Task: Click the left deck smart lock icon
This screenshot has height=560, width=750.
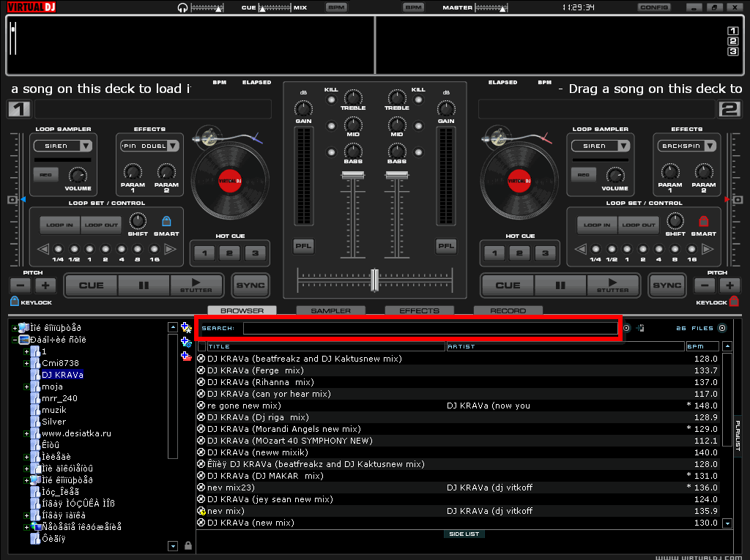Action: (166, 221)
